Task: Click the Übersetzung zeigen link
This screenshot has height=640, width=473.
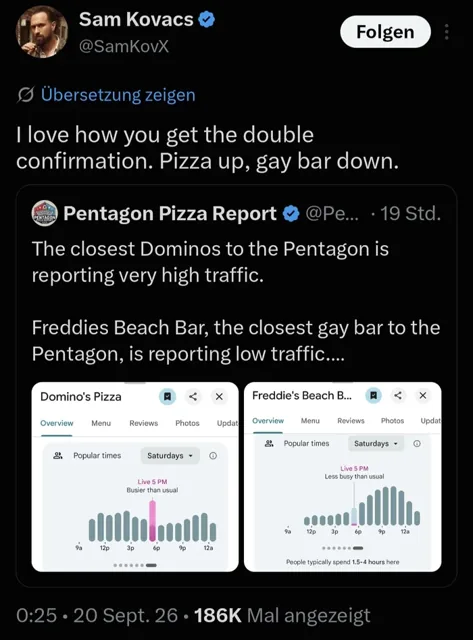Action: 118,95
